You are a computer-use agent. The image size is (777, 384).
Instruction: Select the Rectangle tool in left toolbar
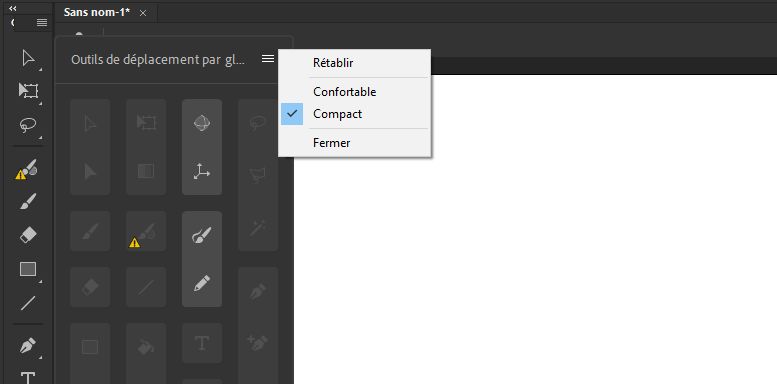pos(28,269)
